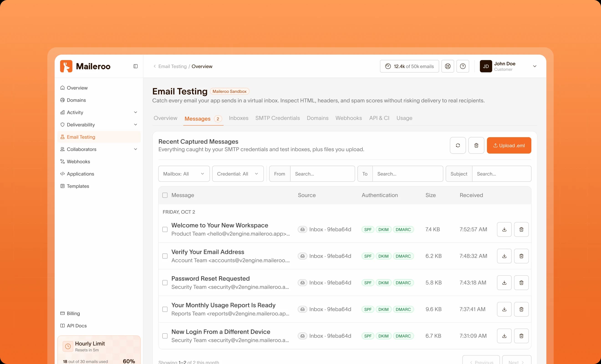601x364 pixels.
Task: Toggle the select-all Message header checkbox
Action: [x=165, y=195]
